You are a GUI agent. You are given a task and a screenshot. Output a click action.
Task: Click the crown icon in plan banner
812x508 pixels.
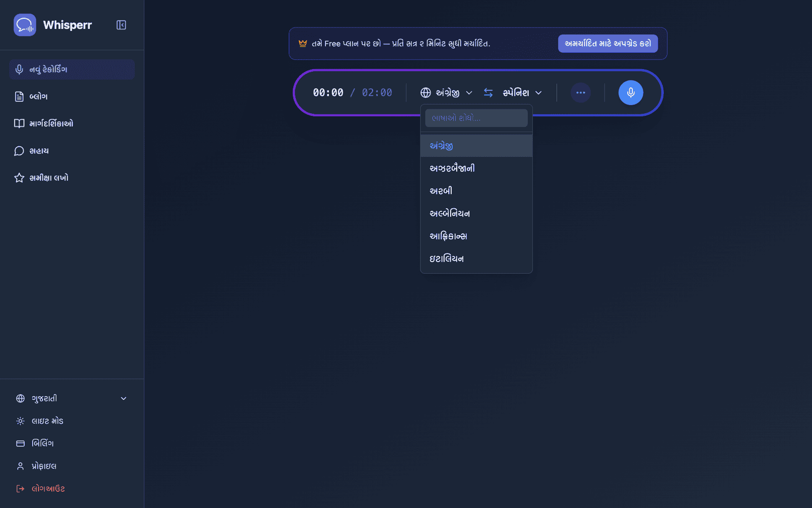pyautogui.click(x=303, y=44)
